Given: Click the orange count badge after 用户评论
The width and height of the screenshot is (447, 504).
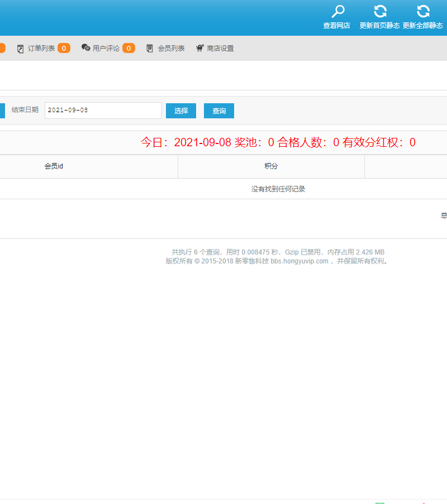Looking at the screenshot, I should (x=129, y=49).
